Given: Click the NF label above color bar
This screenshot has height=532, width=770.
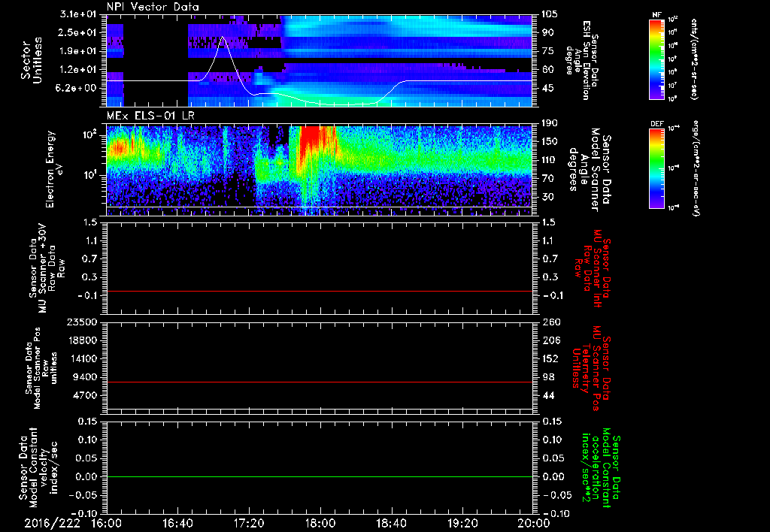Looking at the screenshot, I should (656, 15).
